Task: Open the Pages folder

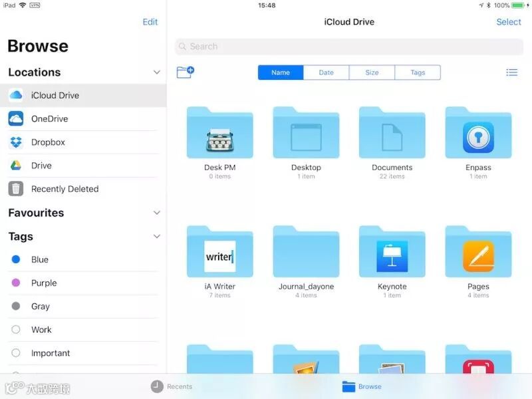Action: click(478, 251)
